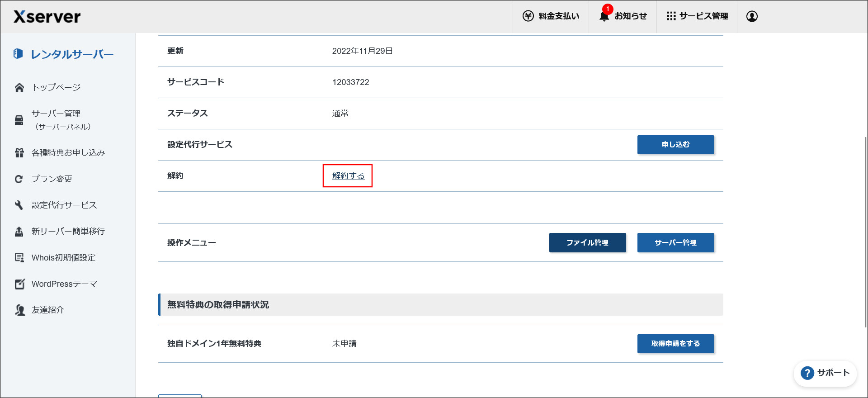This screenshot has height=398, width=868.
Task: Click the ファイル管理 button
Action: click(587, 243)
